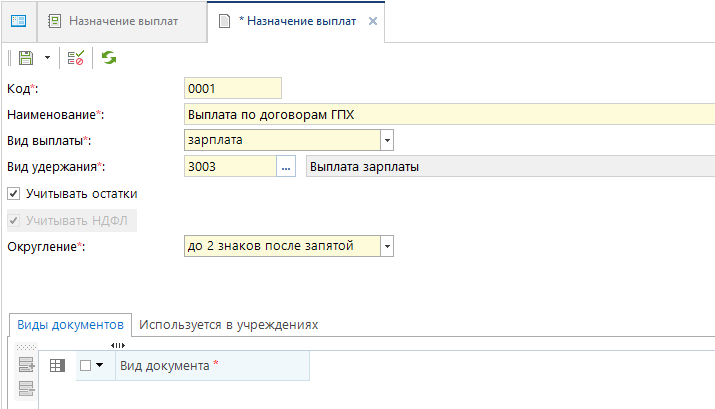
Task: Open Вид удержания lookup ellipsis button
Action: (x=286, y=166)
